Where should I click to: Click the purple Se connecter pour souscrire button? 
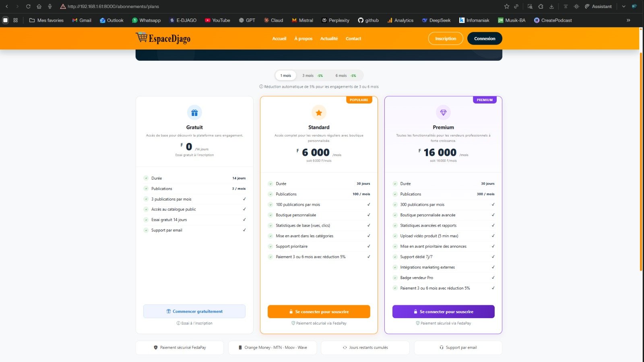click(443, 312)
